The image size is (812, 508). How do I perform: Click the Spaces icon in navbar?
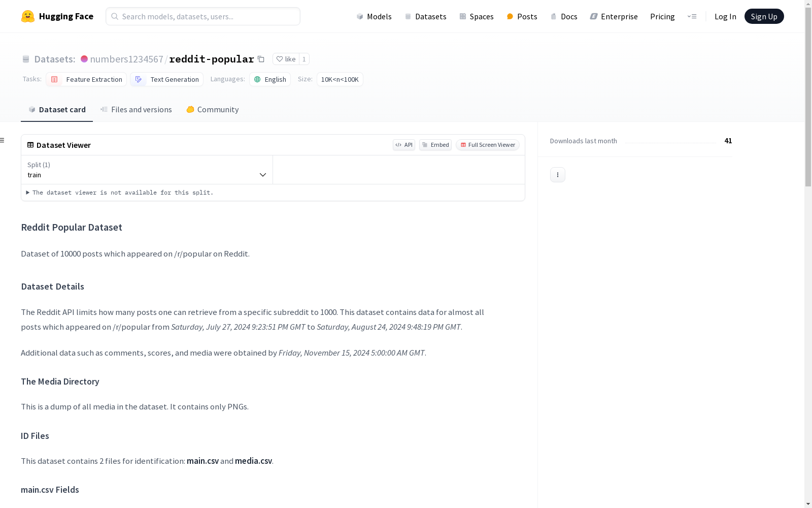(x=463, y=16)
